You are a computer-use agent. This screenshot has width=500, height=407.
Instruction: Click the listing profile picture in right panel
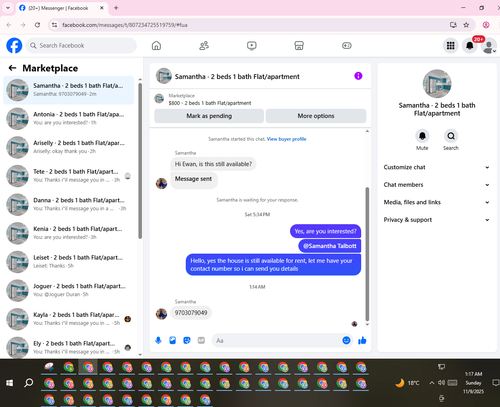tap(437, 84)
